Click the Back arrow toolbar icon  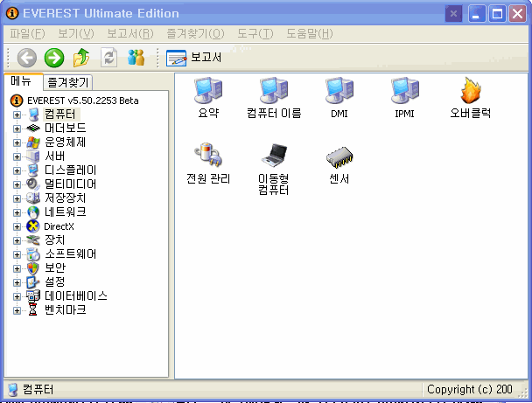(27, 58)
